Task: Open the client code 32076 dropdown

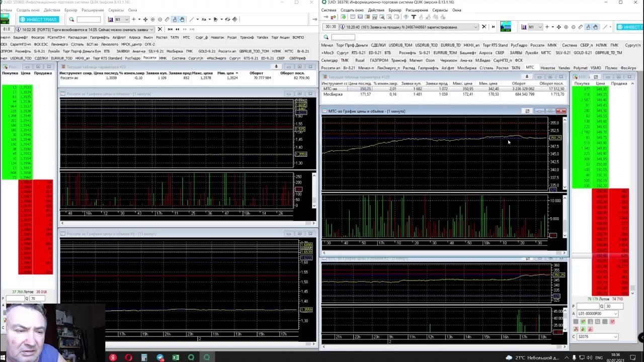Action: click(615, 337)
